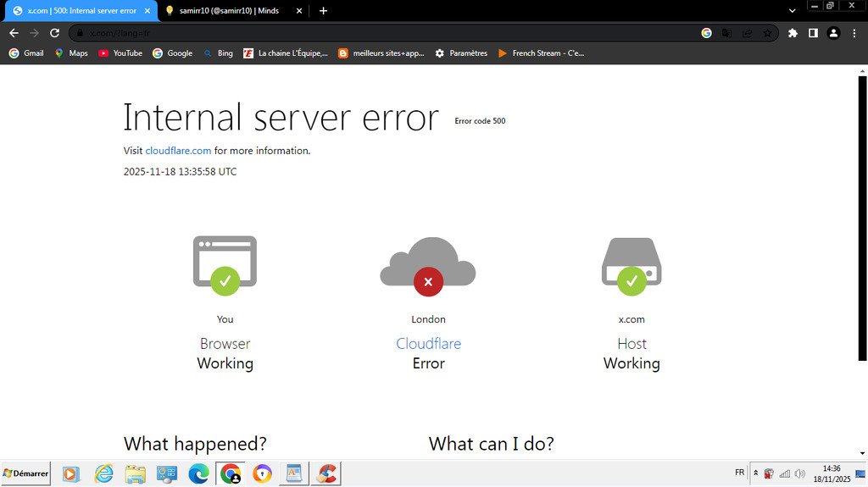Open the Chrome profile avatar

833,33
